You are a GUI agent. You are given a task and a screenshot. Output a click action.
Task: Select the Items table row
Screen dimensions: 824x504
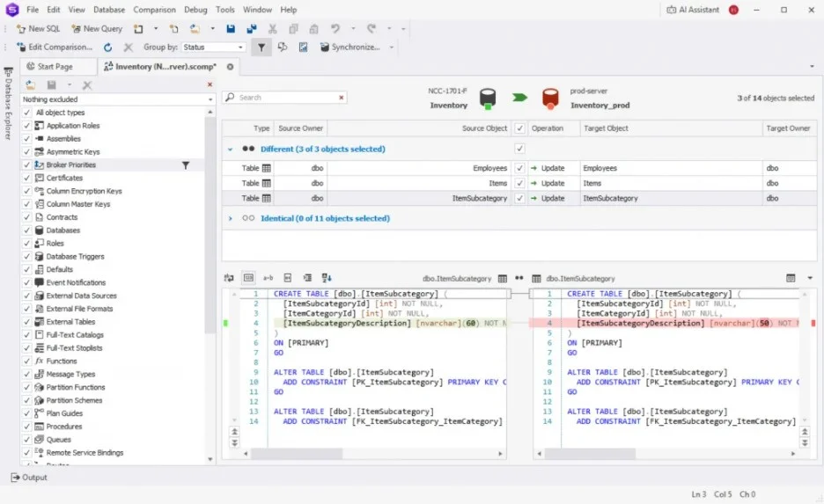519,183
